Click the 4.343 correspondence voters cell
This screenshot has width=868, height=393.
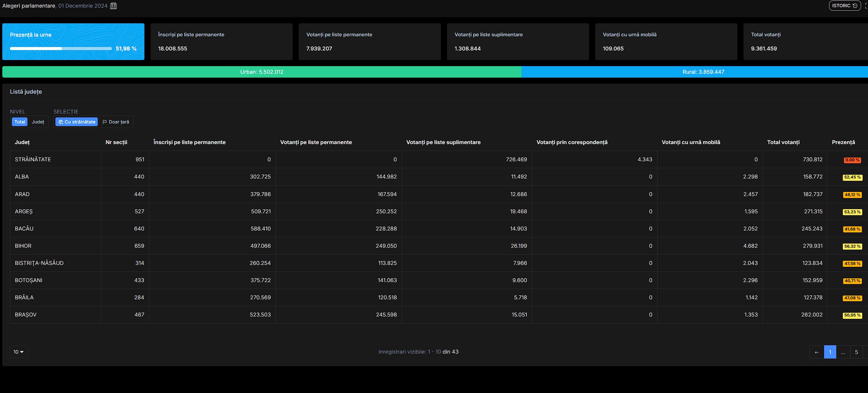click(645, 159)
